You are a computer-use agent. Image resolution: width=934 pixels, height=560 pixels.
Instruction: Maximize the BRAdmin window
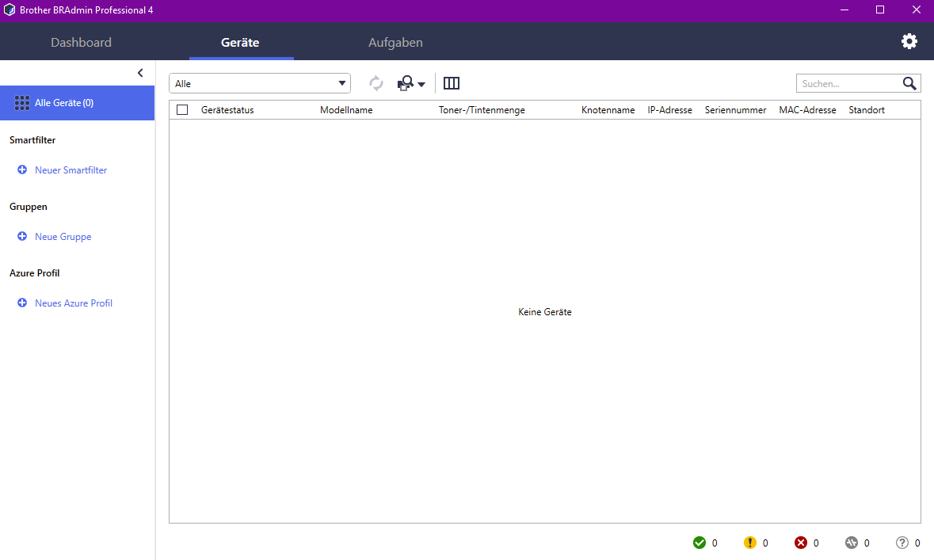tap(880, 10)
